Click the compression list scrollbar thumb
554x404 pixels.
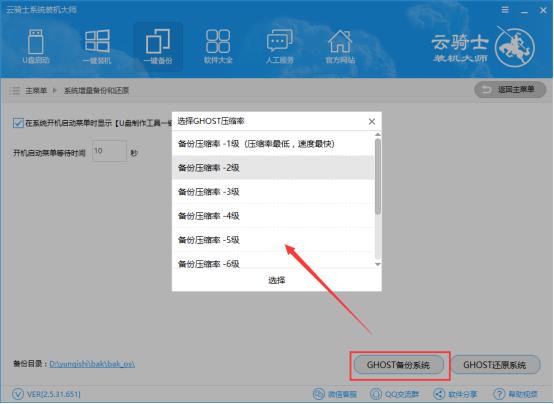pyautogui.click(x=378, y=177)
